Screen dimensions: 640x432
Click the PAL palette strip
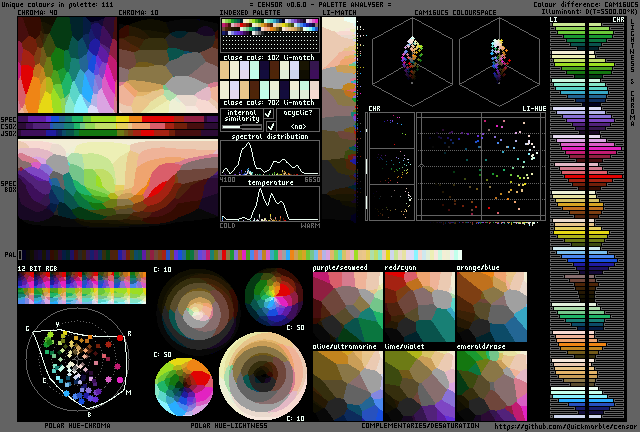click(240, 255)
